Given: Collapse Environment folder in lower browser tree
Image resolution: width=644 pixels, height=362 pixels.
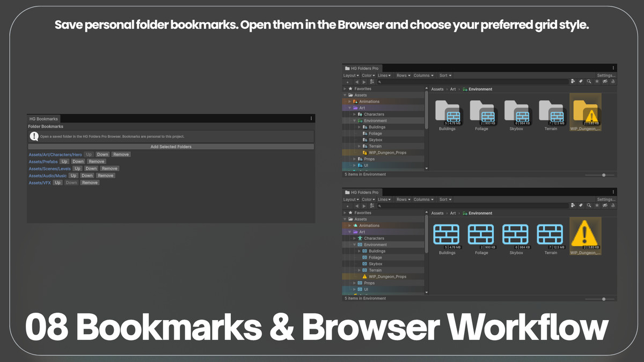Looking at the screenshot, I should tap(354, 245).
